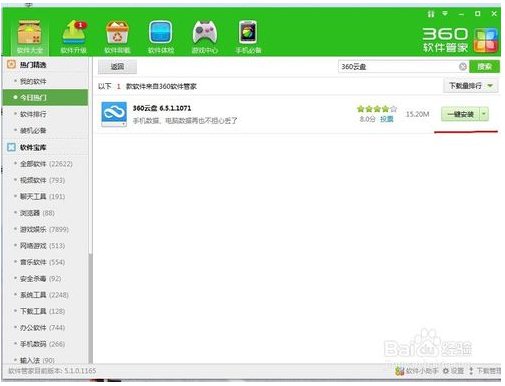Open the 下载量排行 sort dropdown
The height and width of the screenshot is (386, 505).
[x=471, y=86]
